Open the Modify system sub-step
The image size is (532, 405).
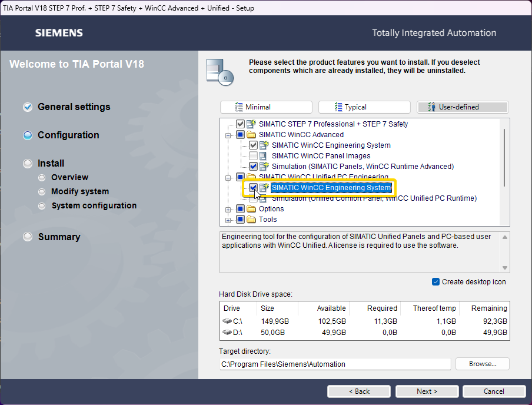point(80,191)
